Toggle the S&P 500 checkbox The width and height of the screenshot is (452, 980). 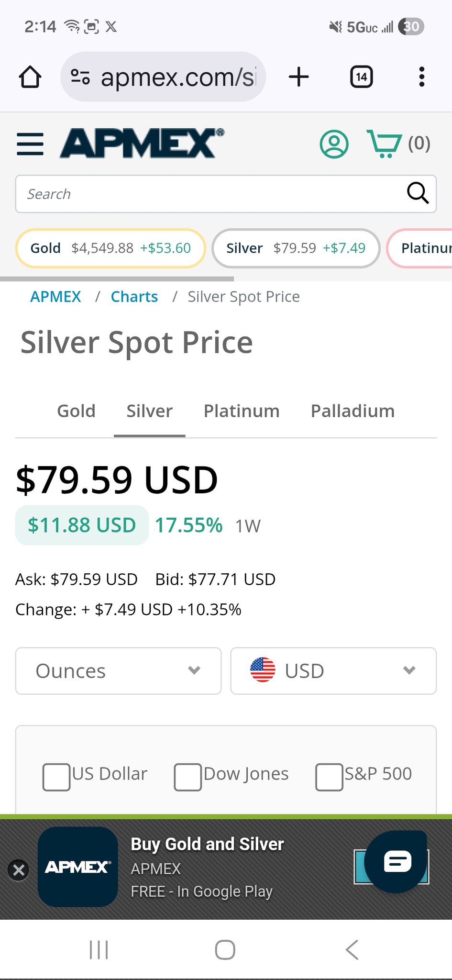pyautogui.click(x=329, y=777)
